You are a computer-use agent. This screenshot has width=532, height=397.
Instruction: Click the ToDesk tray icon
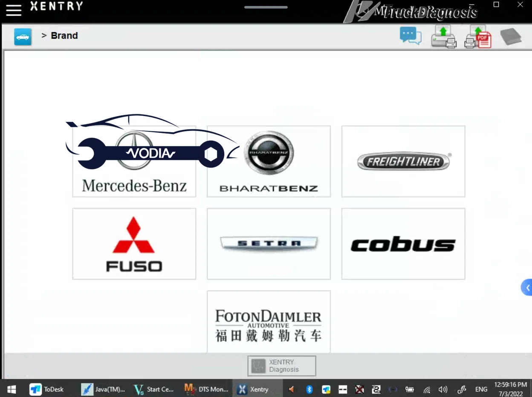point(327,389)
